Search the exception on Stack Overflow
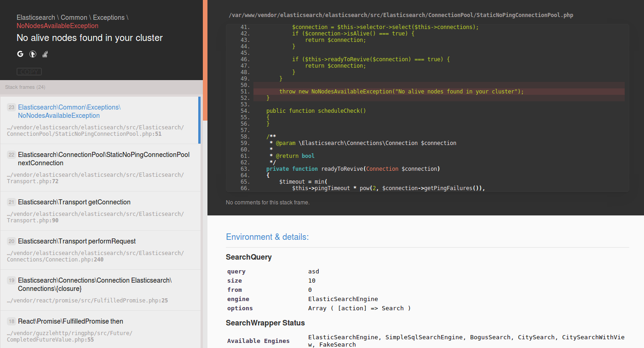Image resolution: width=644 pixels, height=348 pixels. [45, 54]
